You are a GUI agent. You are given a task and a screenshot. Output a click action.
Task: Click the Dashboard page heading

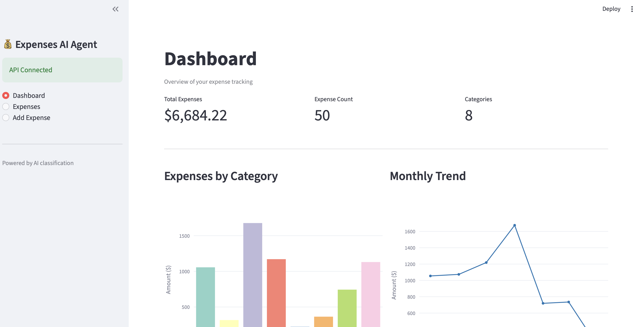pyautogui.click(x=210, y=59)
